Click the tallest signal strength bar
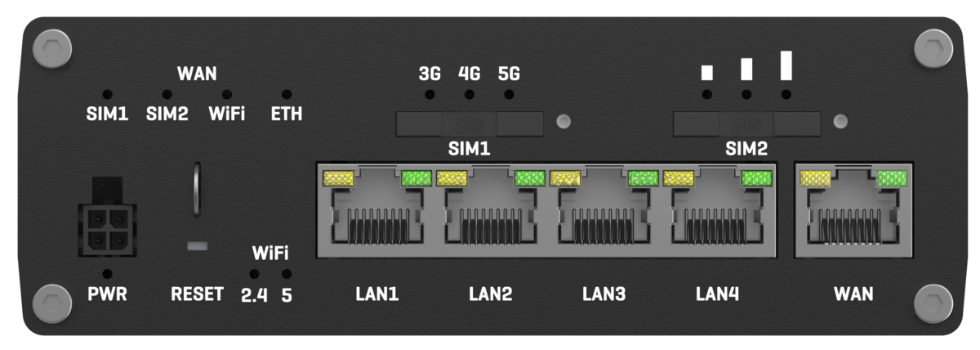The width and height of the screenshot is (980, 350). 786,65
